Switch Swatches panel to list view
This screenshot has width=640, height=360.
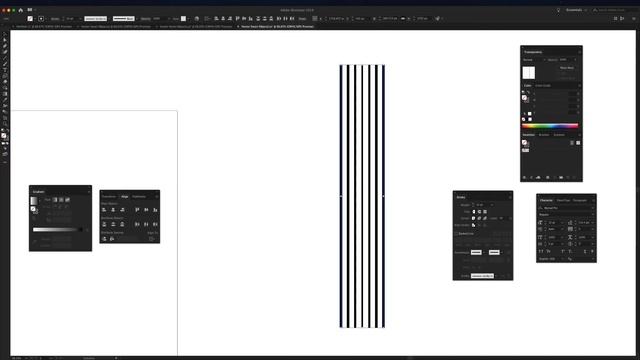(572, 143)
